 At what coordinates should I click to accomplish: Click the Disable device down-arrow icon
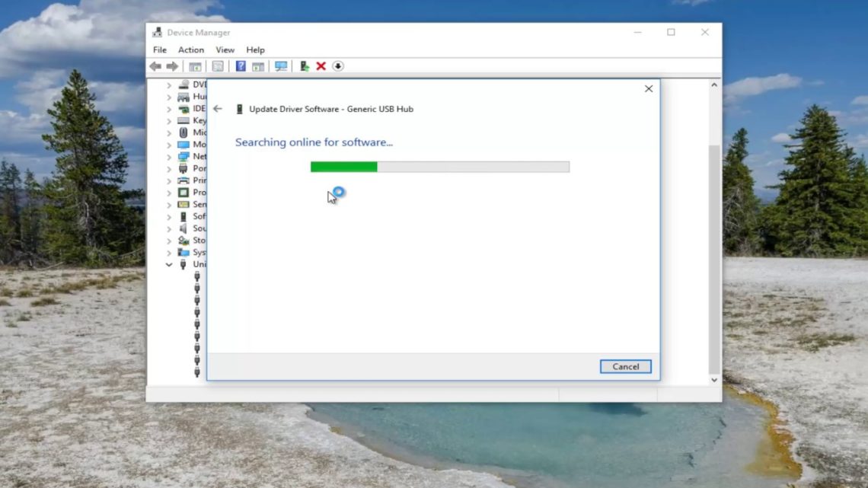(338, 66)
